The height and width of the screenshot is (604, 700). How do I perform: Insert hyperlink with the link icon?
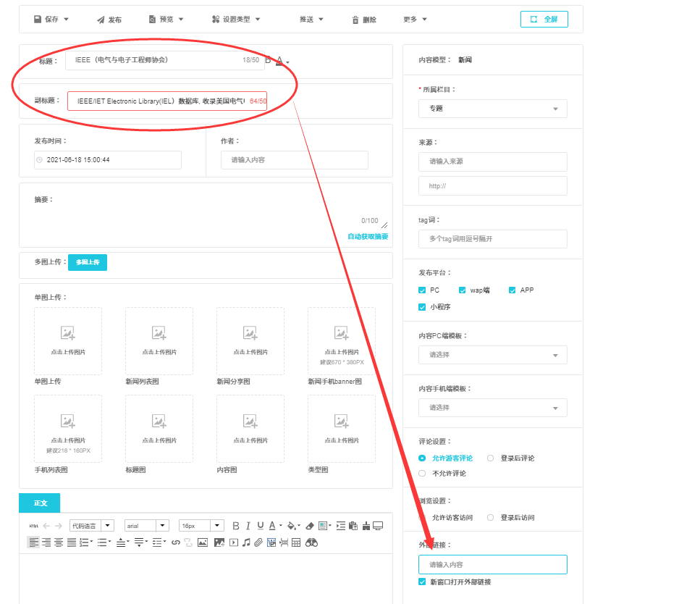(175, 542)
